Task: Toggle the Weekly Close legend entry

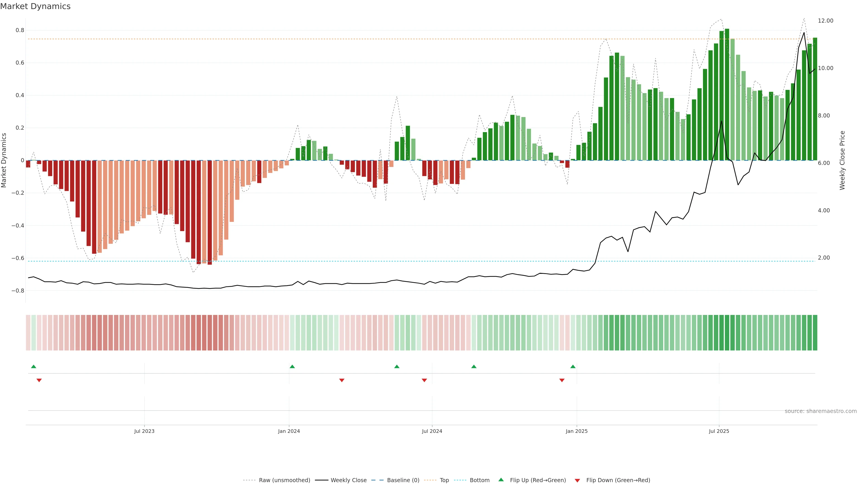Action: [348, 480]
